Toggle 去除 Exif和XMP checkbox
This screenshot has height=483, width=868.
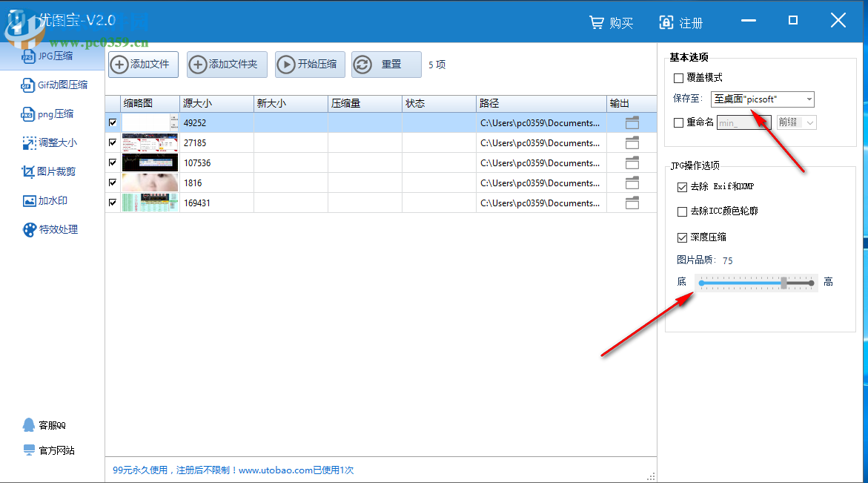682,187
